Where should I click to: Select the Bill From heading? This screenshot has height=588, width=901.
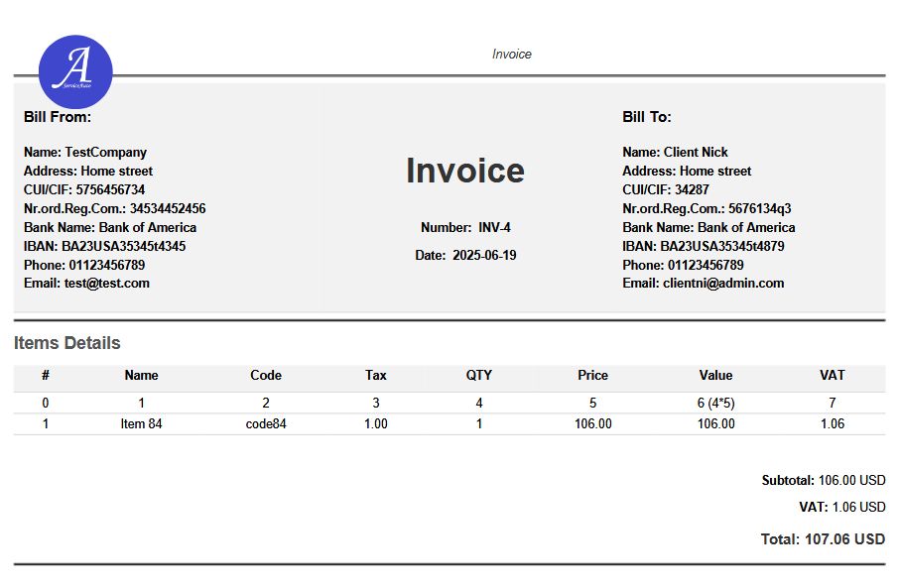58,117
